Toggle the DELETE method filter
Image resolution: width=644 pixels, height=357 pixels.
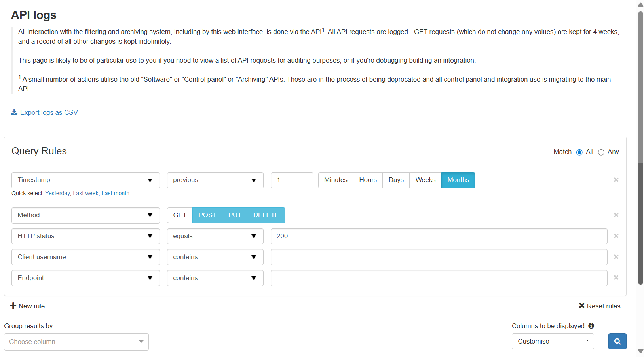[x=266, y=215]
